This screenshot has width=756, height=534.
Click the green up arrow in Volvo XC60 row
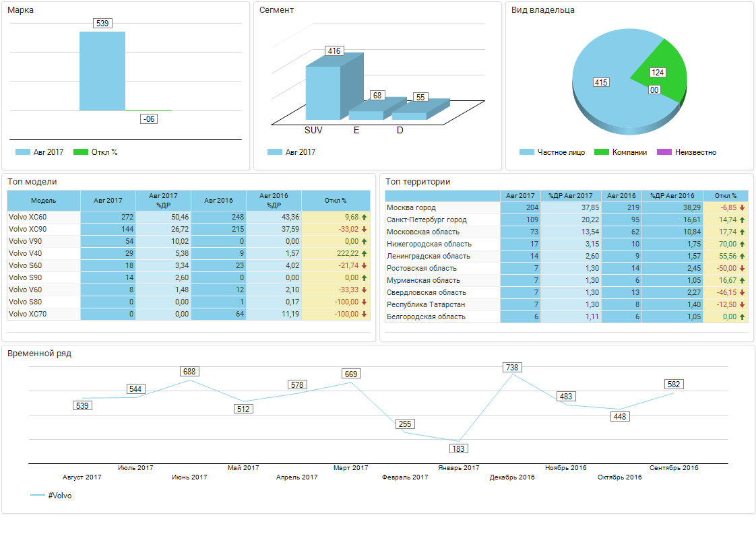[x=364, y=218]
